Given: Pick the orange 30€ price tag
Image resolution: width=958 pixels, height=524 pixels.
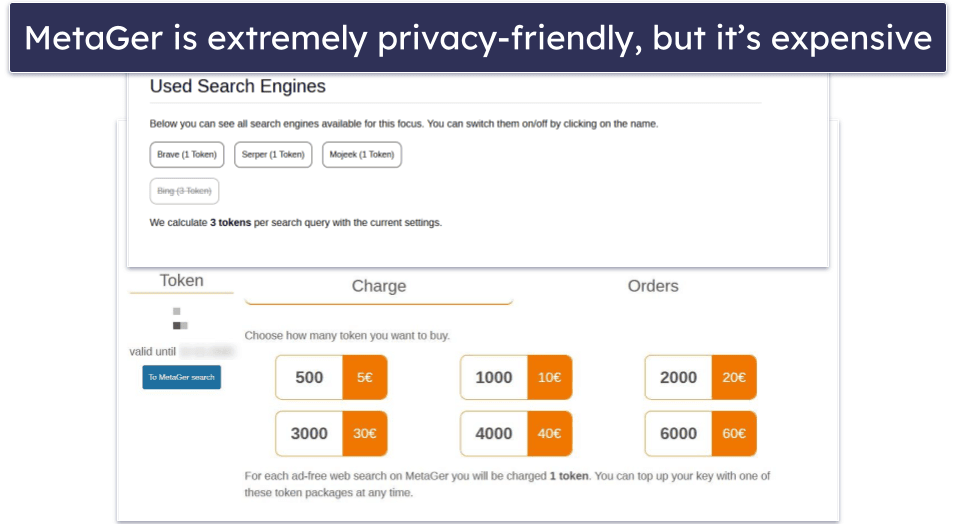Looking at the screenshot, I should click(x=364, y=434).
